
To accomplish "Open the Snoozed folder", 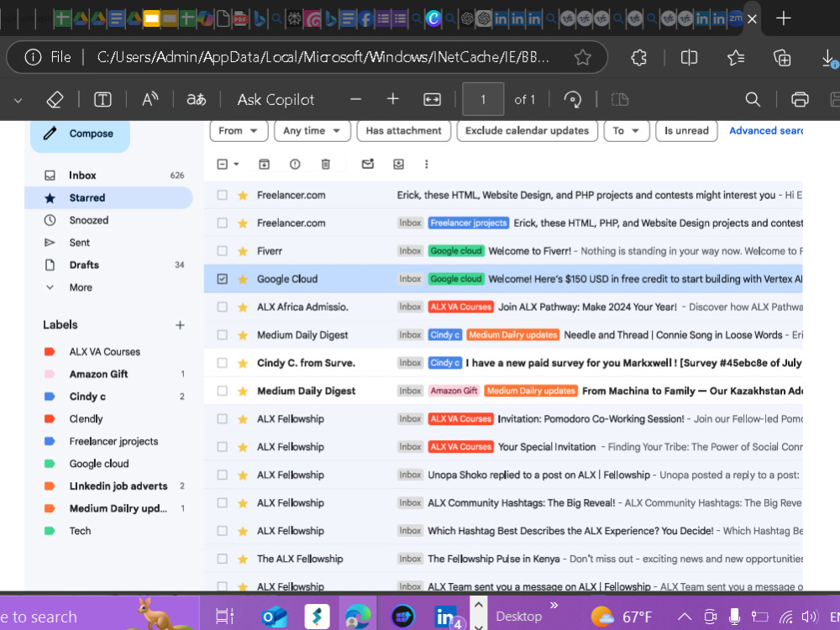I will point(88,220).
